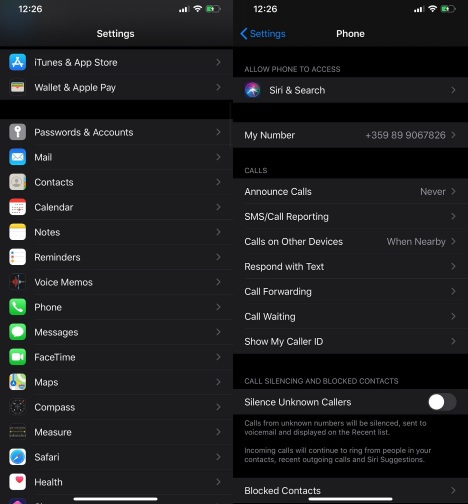
Task: Open the Wallet & Apple Pay icon
Action: tap(18, 87)
